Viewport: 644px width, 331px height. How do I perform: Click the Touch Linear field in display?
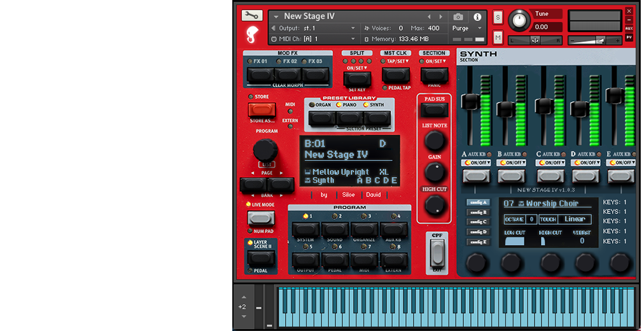575,219
